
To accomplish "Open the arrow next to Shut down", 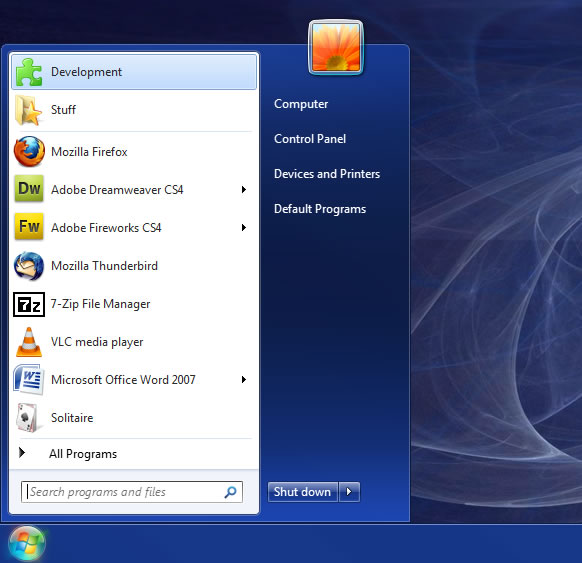I will [x=349, y=492].
